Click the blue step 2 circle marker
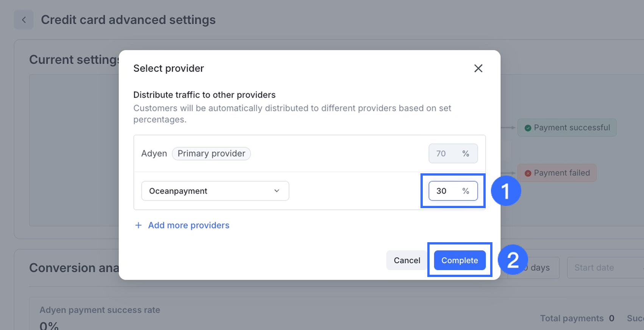This screenshot has width=644, height=330. pyautogui.click(x=513, y=260)
